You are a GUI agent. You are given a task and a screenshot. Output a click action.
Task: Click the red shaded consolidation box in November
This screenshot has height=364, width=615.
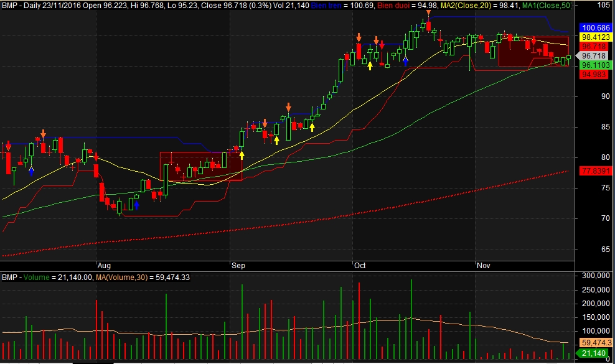533,52
